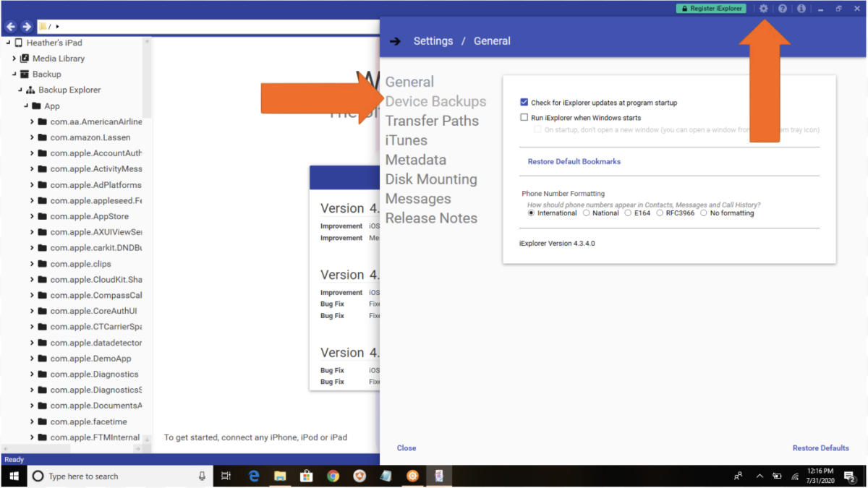This screenshot has width=868, height=488.
Task: Switch to the Transfer Paths settings section
Action: (432, 121)
